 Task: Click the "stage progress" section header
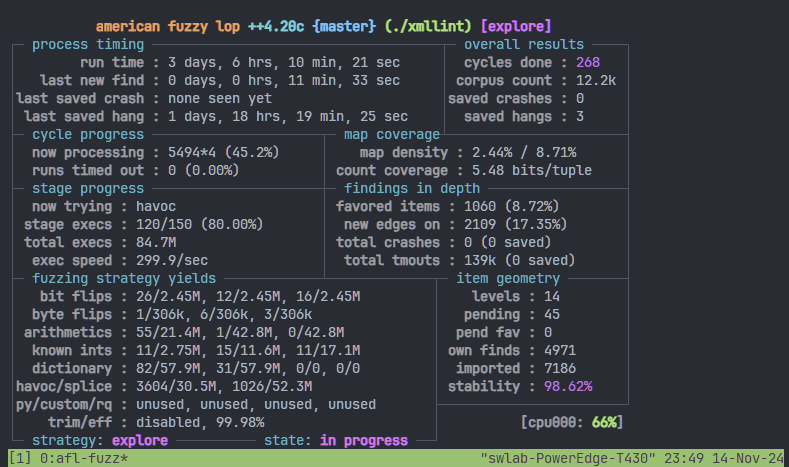point(88,188)
